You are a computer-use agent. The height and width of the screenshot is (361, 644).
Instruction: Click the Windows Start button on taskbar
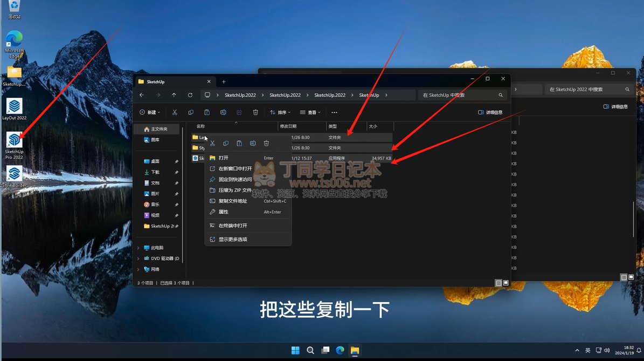coord(295,350)
